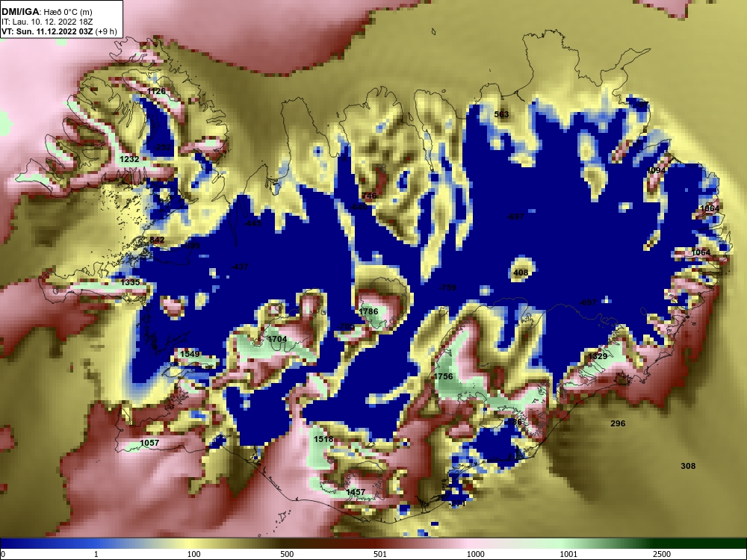Click the legend label 500
The height and width of the screenshot is (560, 747).
click(288, 554)
